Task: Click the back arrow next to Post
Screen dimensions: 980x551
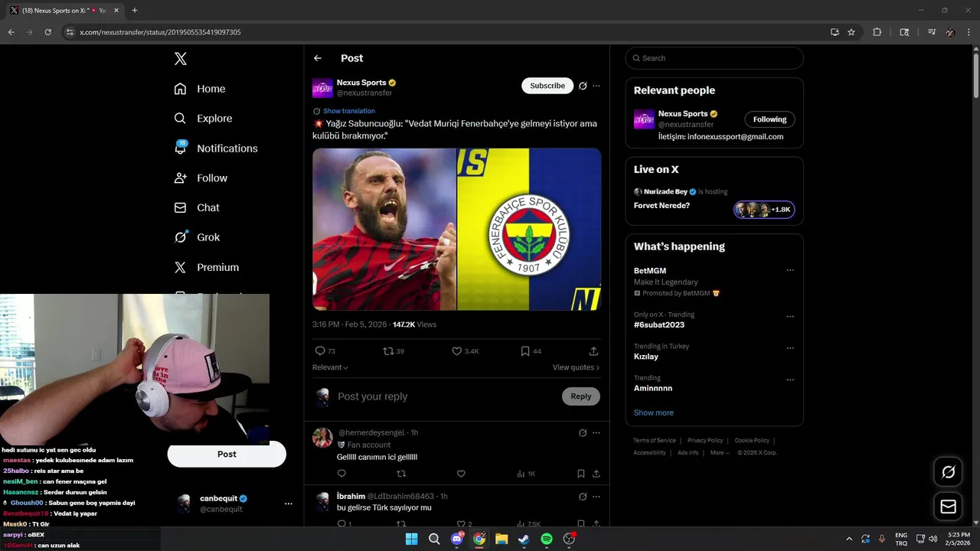Action: 318,58
